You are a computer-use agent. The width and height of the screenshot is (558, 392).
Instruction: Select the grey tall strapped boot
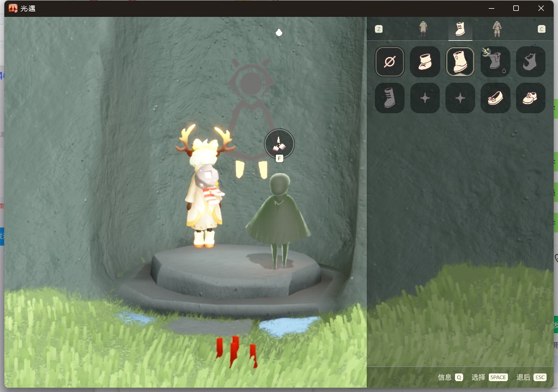390,98
